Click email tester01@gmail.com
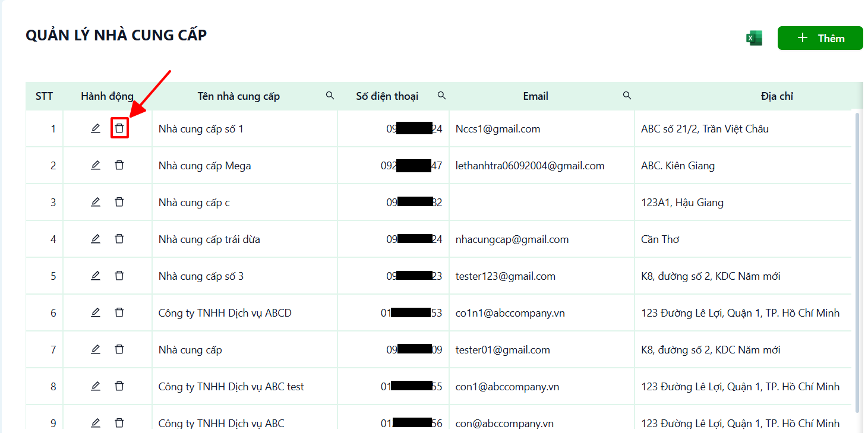Image resolution: width=868 pixels, height=439 pixels. pyautogui.click(x=503, y=350)
